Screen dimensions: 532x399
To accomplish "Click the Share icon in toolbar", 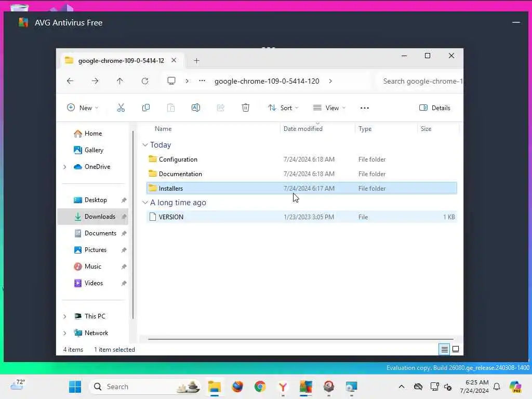I will coord(220,108).
